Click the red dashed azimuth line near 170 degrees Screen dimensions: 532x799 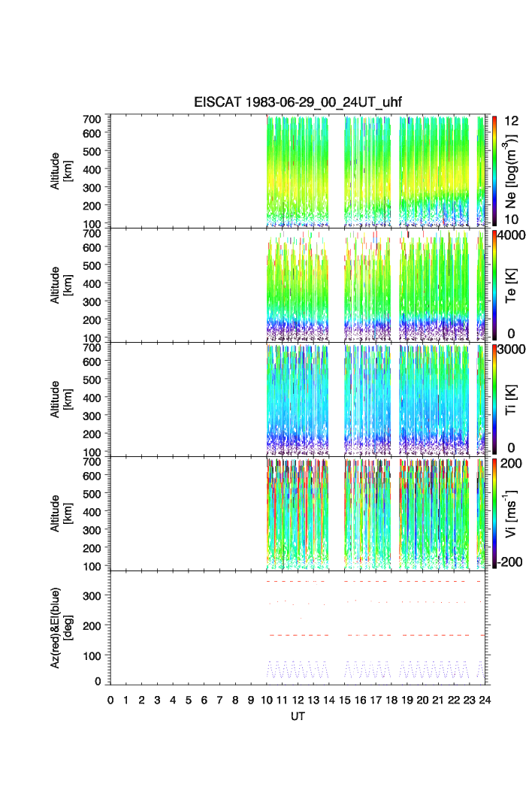coord(299,635)
